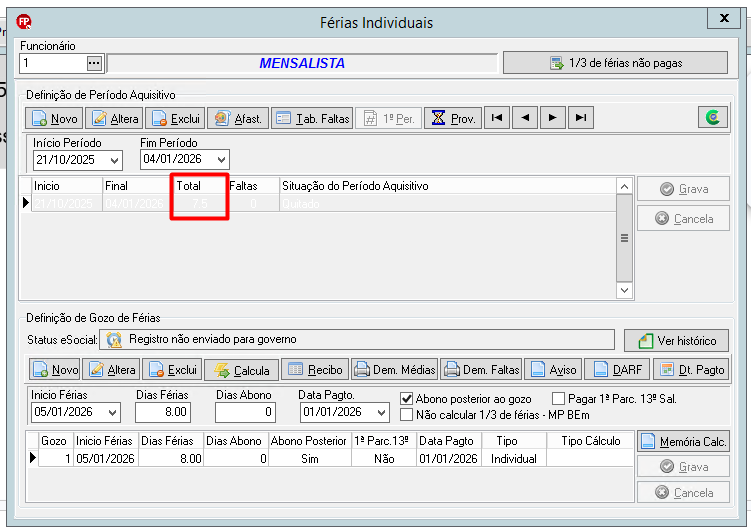Click the green refresh icon button
The height and width of the screenshot is (532, 751).
[713, 117]
